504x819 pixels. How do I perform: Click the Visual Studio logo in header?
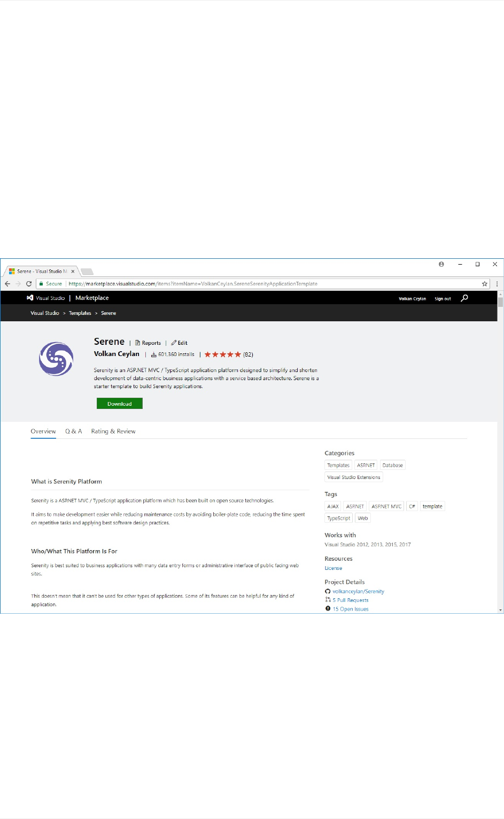pyautogui.click(x=30, y=298)
